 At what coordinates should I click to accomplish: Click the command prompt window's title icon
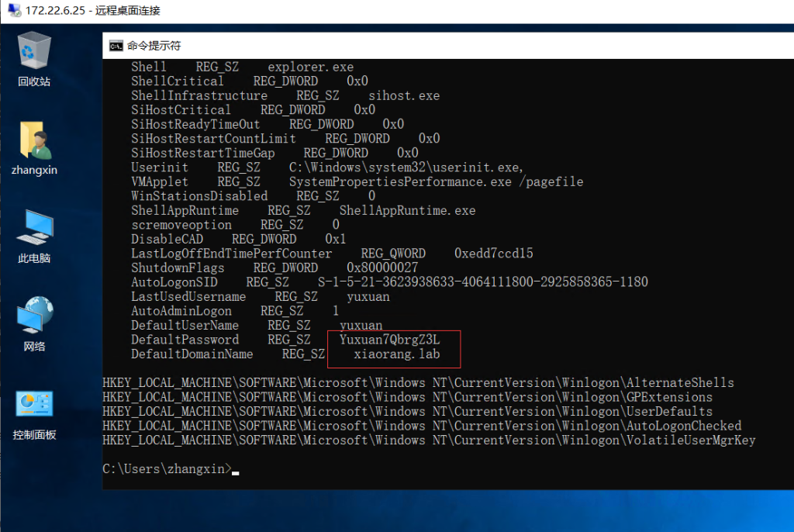116,46
